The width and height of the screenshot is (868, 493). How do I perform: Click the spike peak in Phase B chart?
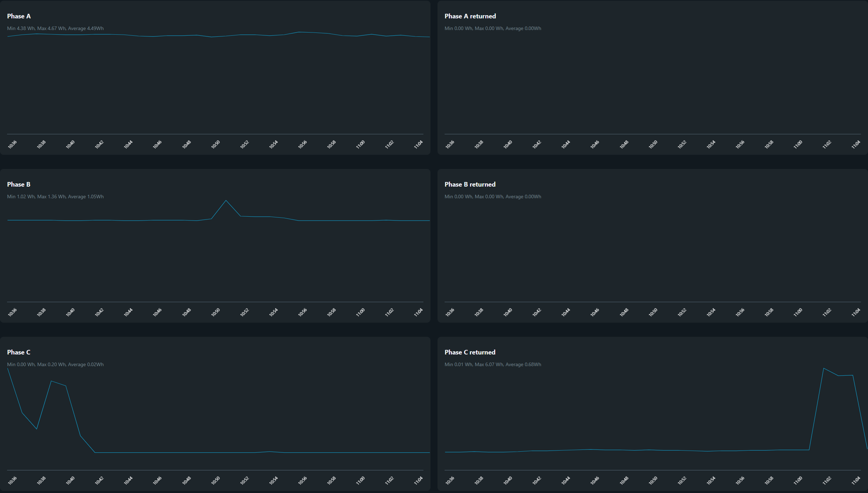[226, 201]
